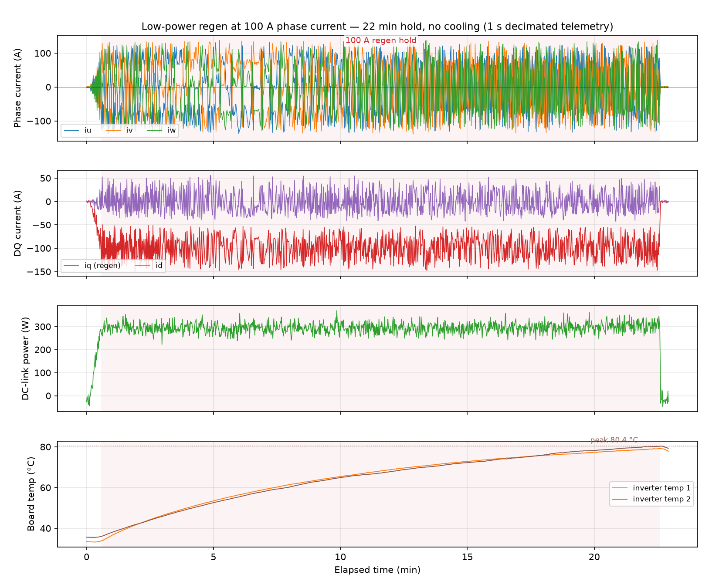
Task: Click the '50' tick on DQ current axis
Action: (46, 178)
